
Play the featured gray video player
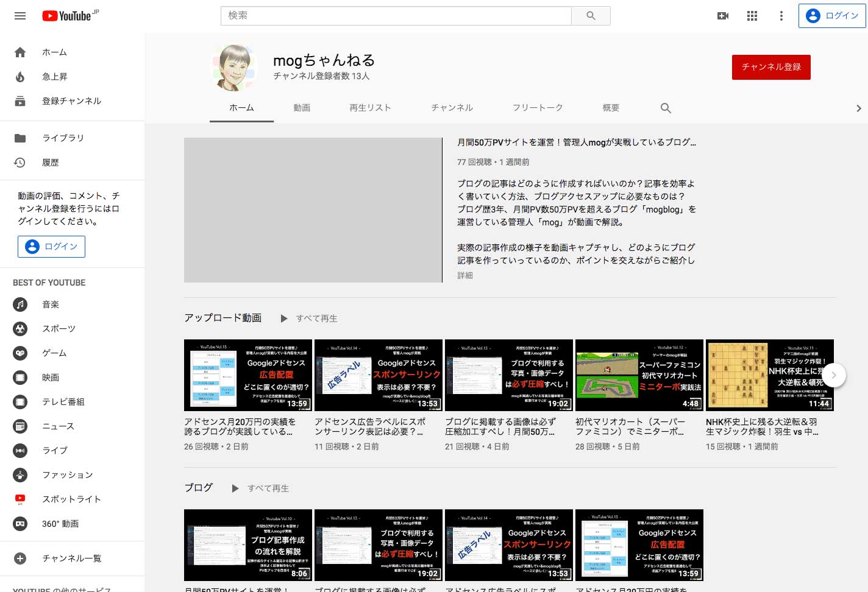click(313, 210)
